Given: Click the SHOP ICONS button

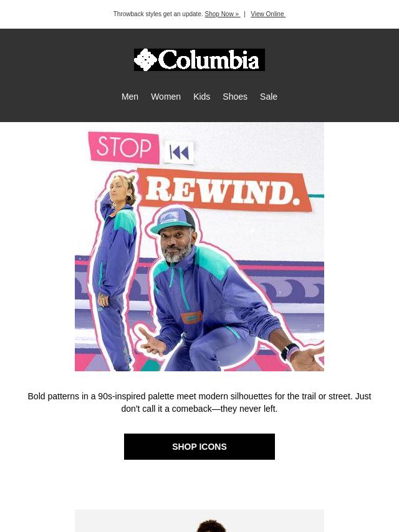Looking at the screenshot, I should click(x=199, y=447).
